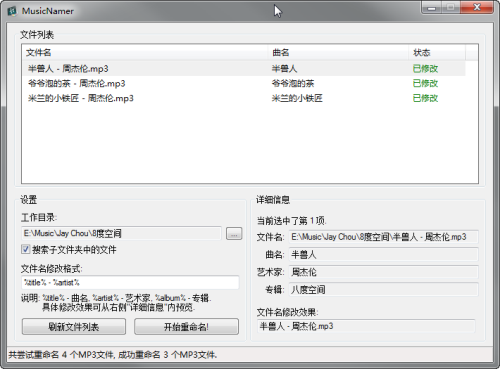This screenshot has width=500, height=369.
Task: Click the 曲名 cell 爷爷泡的茶
Action: click(293, 83)
